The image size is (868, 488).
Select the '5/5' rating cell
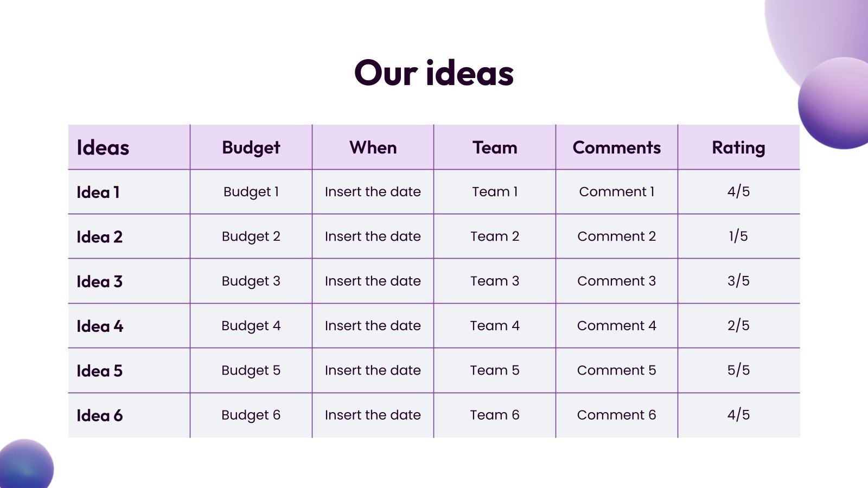tap(738, 370)
